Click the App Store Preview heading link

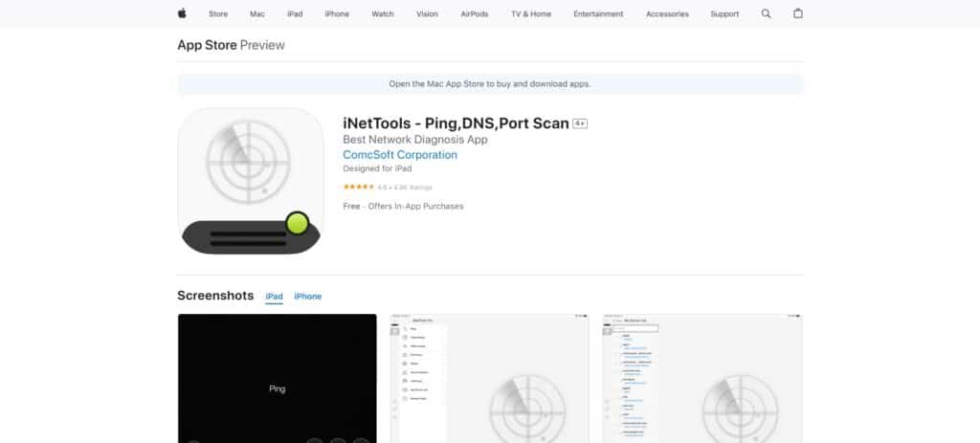pyautogui.click(x=231, y=45)
